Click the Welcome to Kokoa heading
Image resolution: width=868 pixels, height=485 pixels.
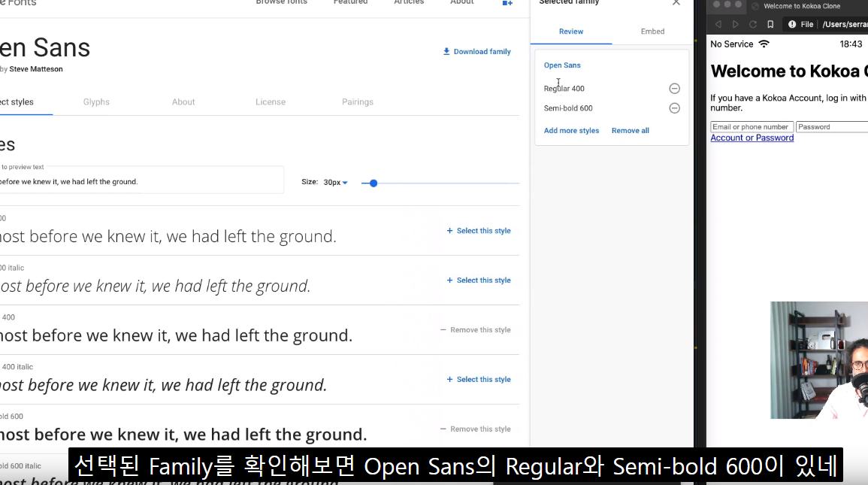[x=789, y=71]
